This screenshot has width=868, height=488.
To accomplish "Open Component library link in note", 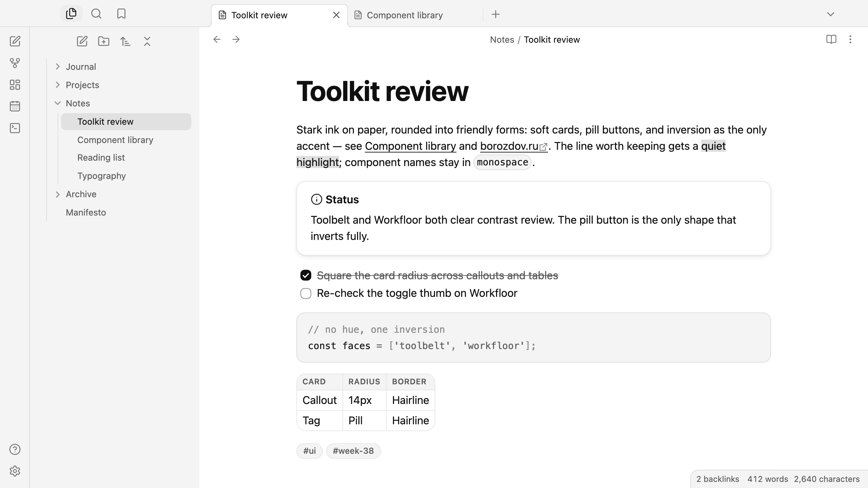I will click(410, 146).
